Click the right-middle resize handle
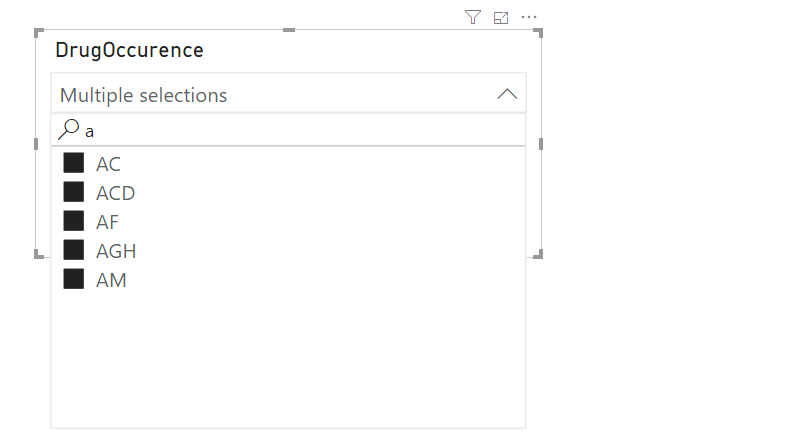The width and height of the screenshot is (786, 433). tap(541, 144)
